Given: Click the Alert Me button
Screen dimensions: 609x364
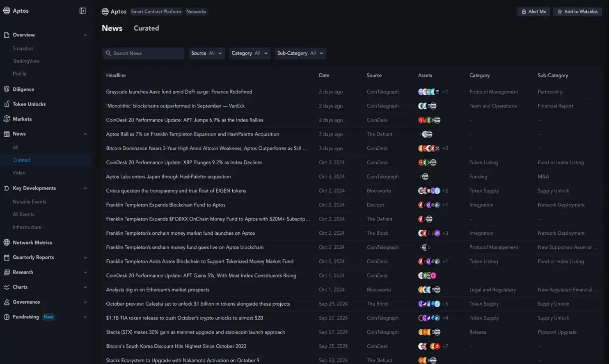Looking at the screenshot, I should click(x=533, y=11).
